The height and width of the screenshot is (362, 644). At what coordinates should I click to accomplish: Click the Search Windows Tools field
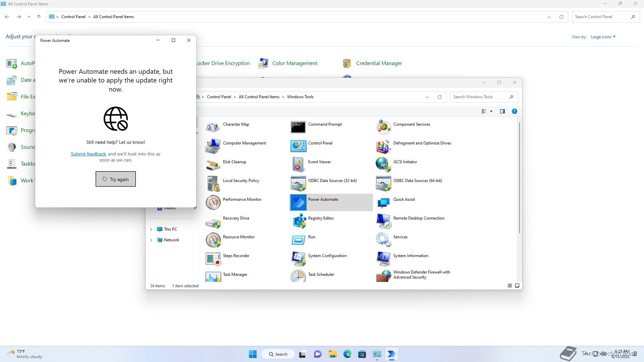[479, 97]
